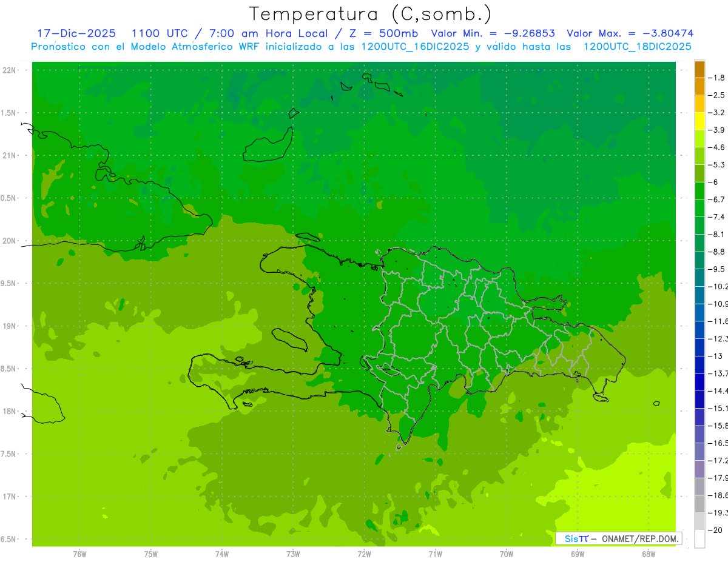Click the 'SisPI - ONAMET/REP.DOM.' credit box
The image size is (728, 562).
pyautogui.click(x=618, y=538)
